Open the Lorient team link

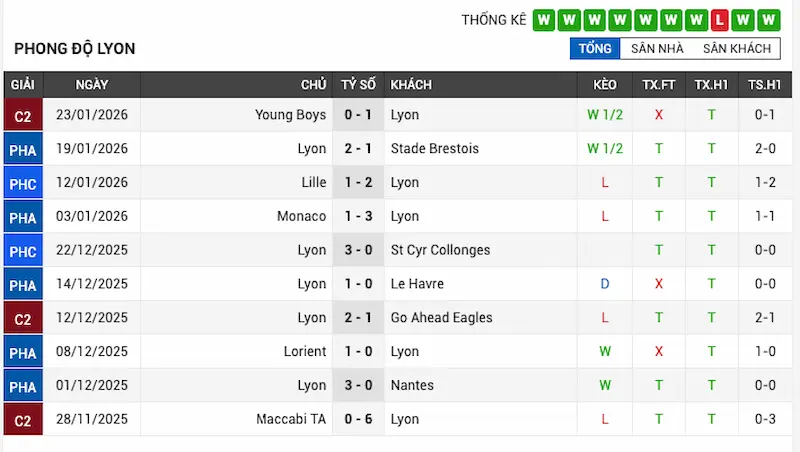coord(305,351)
